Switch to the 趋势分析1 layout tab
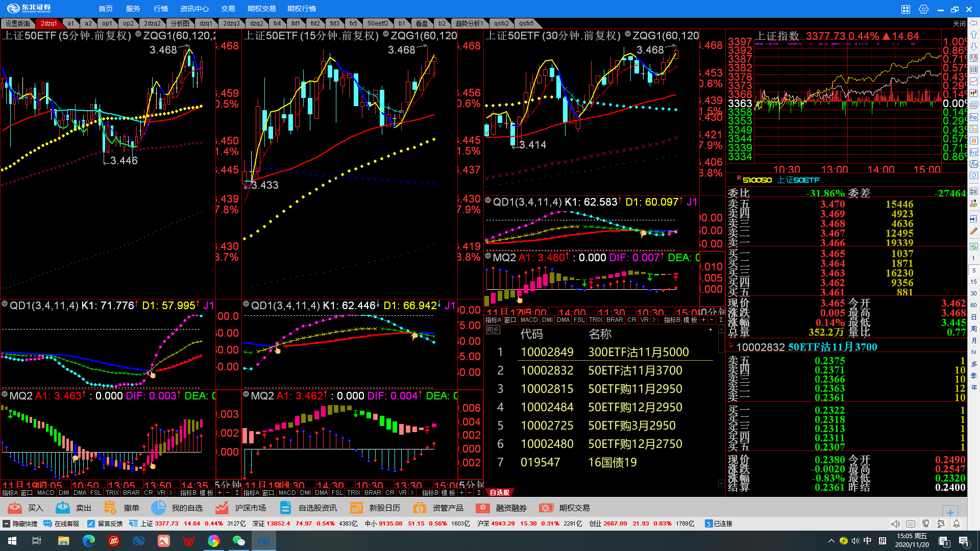Image resolution: width=980 pixels, height=551 pixels. [x=469, y=23]
